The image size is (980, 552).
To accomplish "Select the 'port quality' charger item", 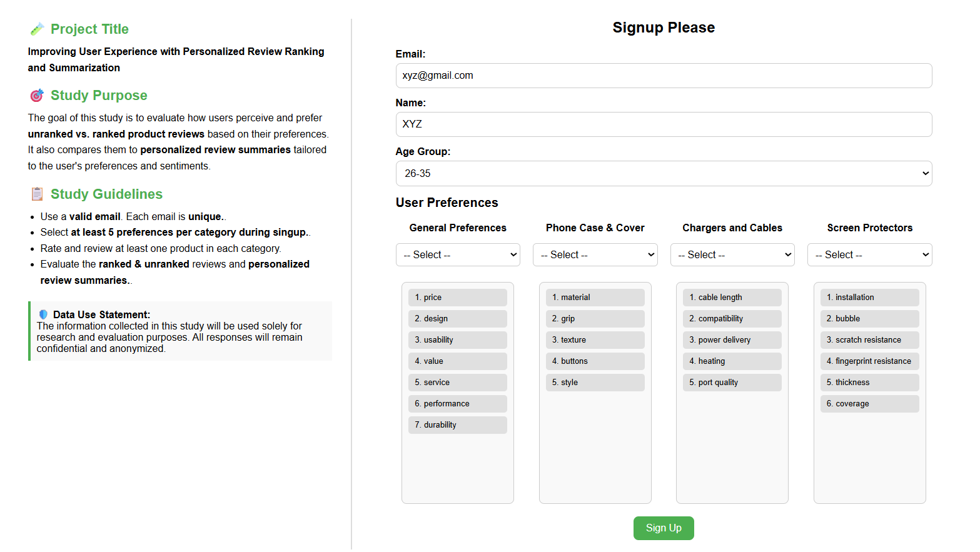I will click(x=732, y=383).
